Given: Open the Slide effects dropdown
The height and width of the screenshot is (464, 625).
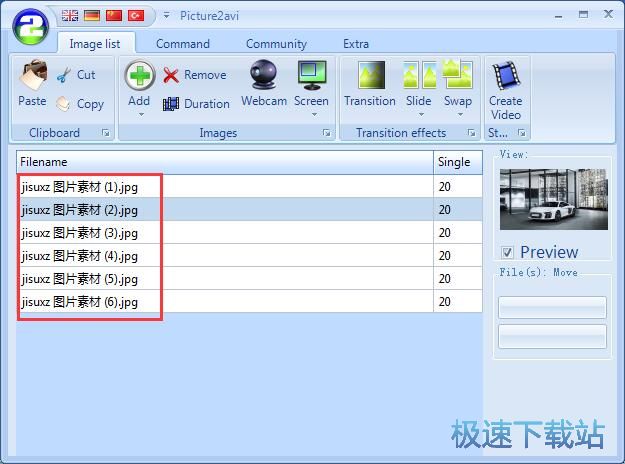Looking at the screenshot, I should [x=419, y=114].
